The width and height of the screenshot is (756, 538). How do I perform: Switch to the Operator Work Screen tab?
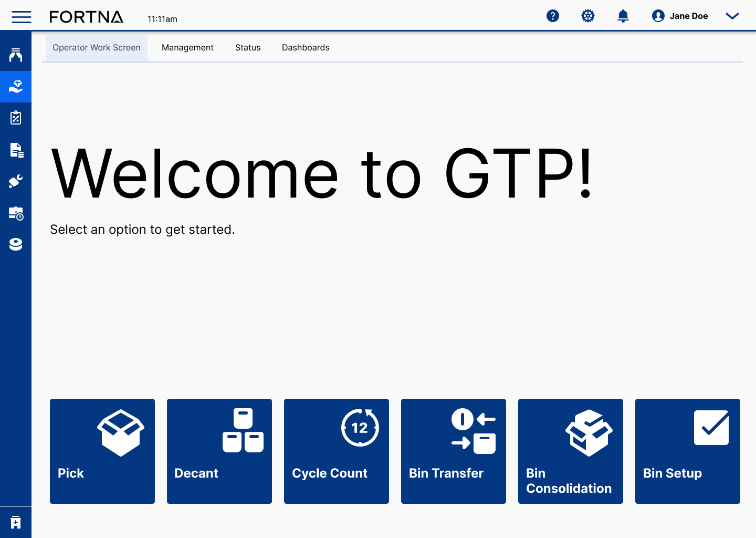coord(97,48)
